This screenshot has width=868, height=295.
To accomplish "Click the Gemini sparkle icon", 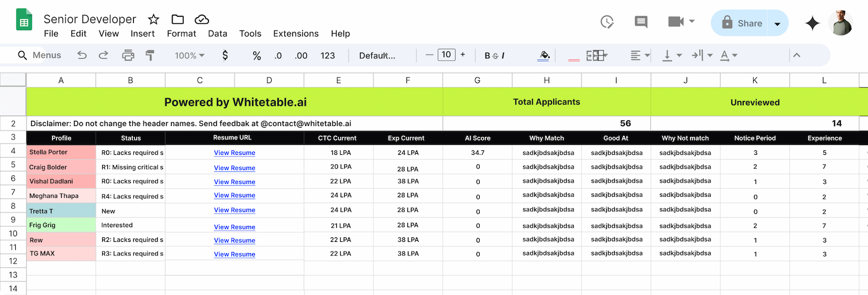I will coord(812,23).
